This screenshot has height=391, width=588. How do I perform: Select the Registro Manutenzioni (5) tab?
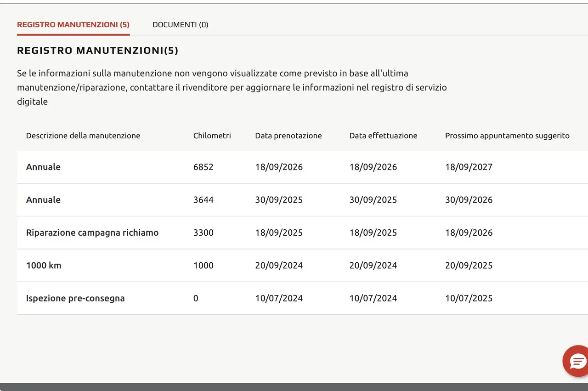[73, 25]
